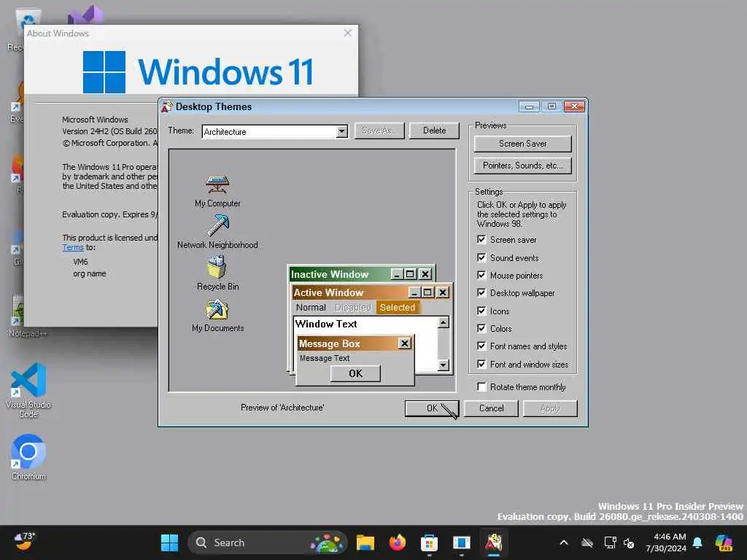Close the preview Message Box
The image size is (747, 560).
pyautogui.click(x=404, y=343)
